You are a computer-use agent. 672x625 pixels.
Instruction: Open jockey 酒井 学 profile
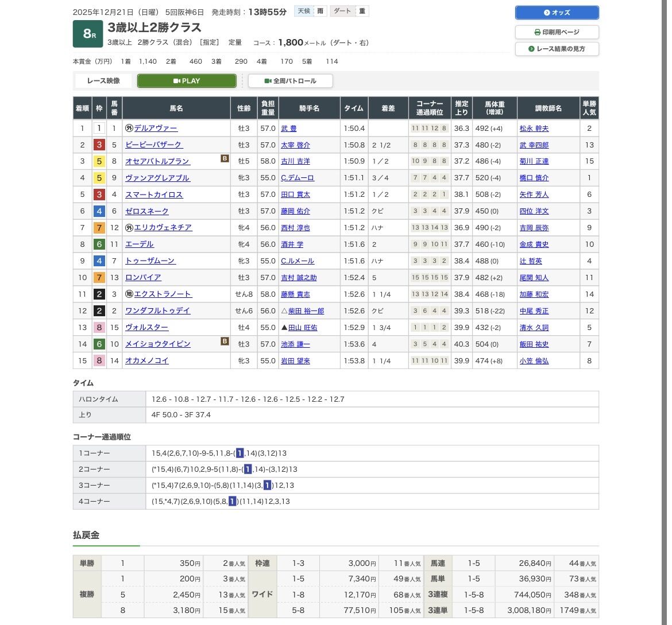point(292,244)
